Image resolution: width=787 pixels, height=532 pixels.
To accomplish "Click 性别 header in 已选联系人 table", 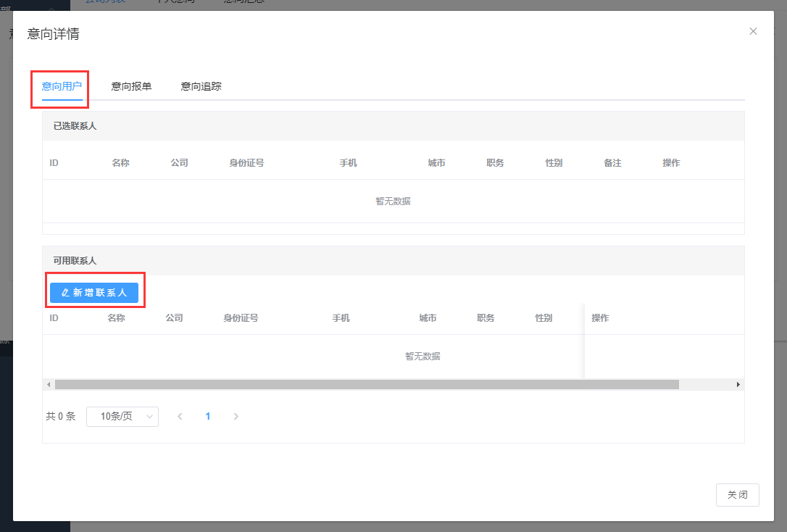I will pos(554,163).
